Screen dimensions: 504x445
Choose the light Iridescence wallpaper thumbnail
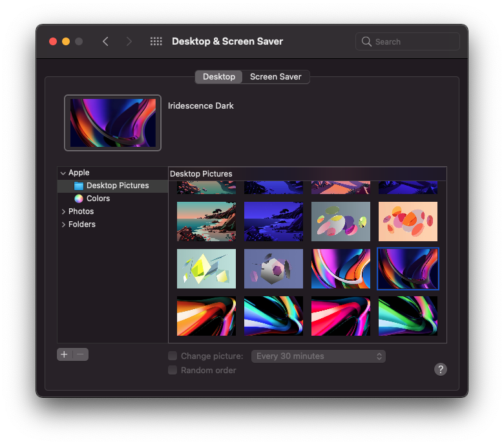click(x=341, y=268)
